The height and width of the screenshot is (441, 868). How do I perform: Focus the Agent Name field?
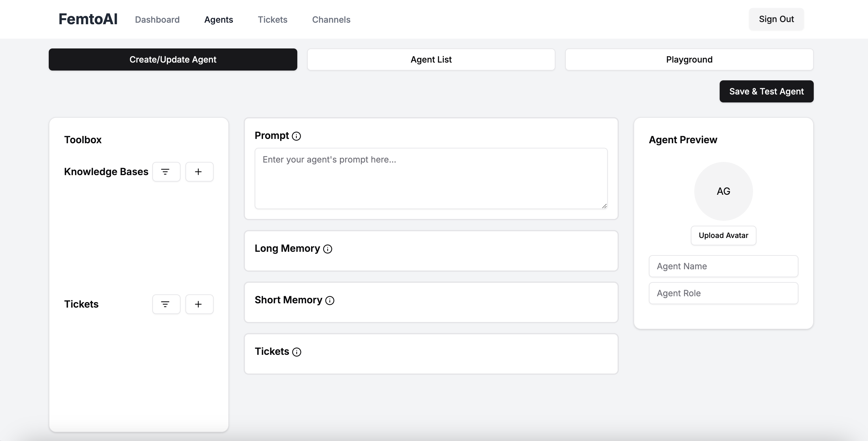point(723,266)
